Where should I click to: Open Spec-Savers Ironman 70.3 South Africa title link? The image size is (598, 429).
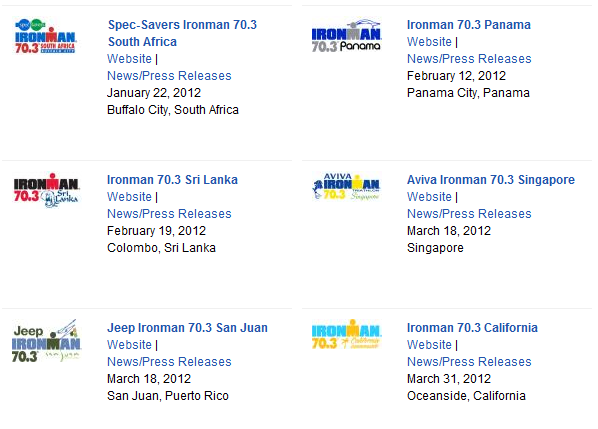coord(182,33)
